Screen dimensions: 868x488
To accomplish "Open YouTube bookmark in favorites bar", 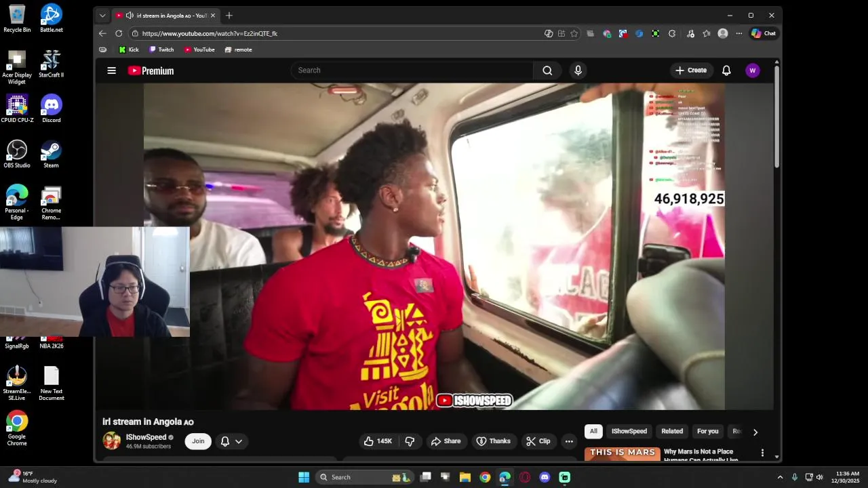I will 199,49.
